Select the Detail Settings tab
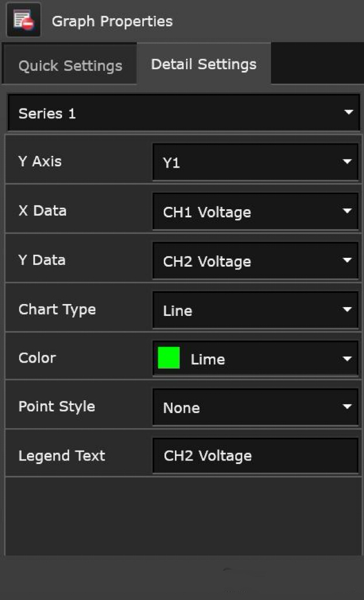 click(204, 64)
